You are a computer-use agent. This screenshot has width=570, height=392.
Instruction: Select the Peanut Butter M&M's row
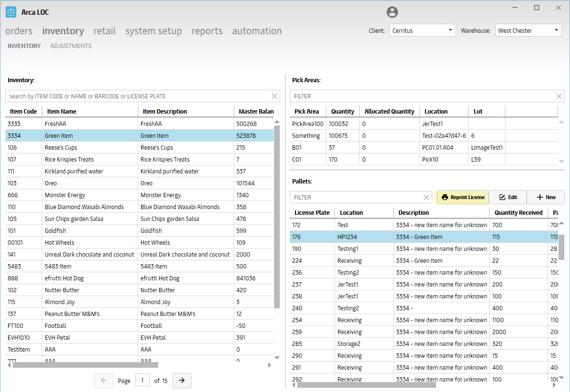coord(139,314)
